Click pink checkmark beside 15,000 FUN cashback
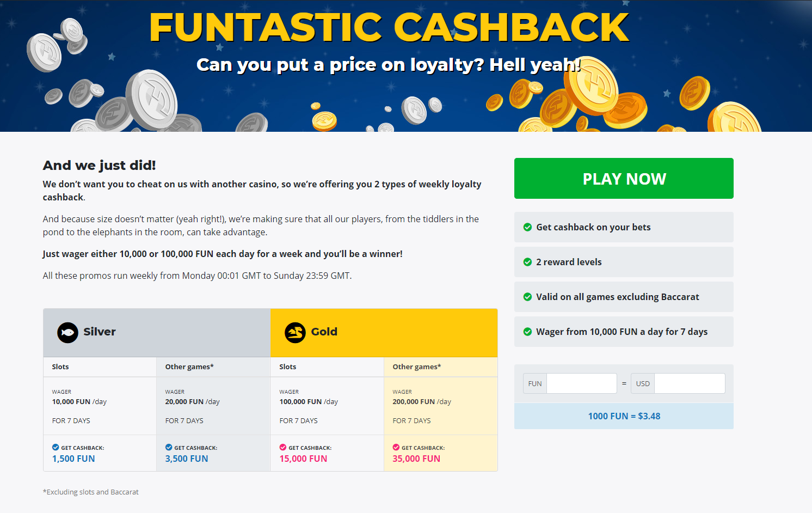 pos(283,448)
